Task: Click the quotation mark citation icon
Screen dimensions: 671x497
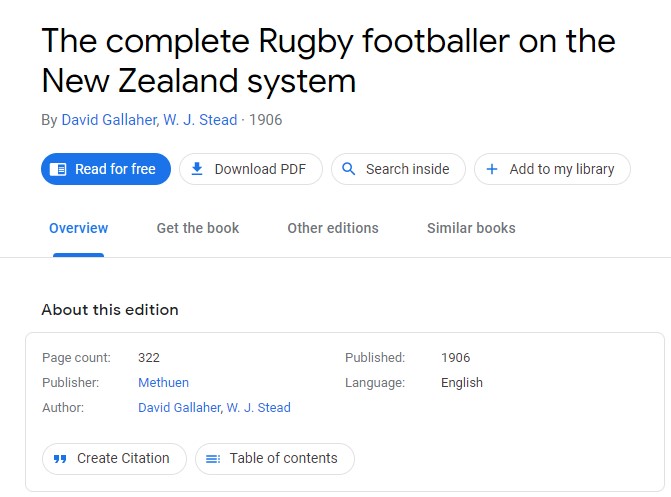Action: point(59,458)
